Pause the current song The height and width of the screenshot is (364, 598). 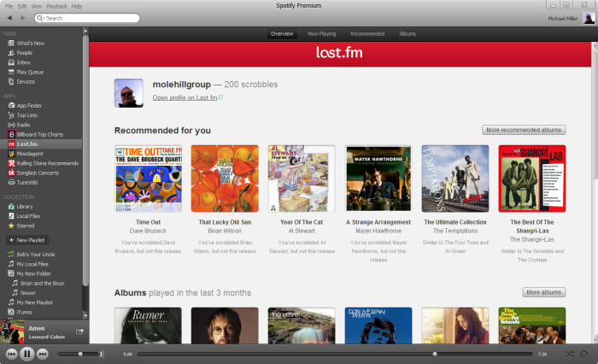coord(26,353)
